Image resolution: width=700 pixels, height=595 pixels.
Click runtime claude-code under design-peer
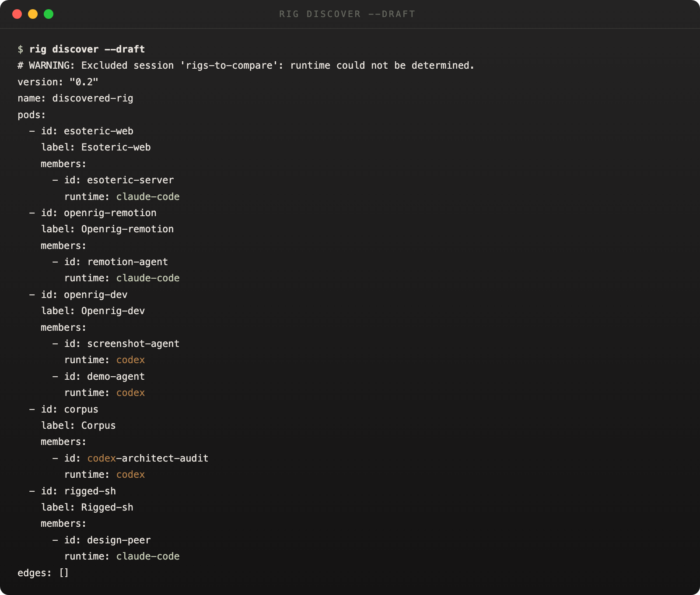(x=122, y=556)
